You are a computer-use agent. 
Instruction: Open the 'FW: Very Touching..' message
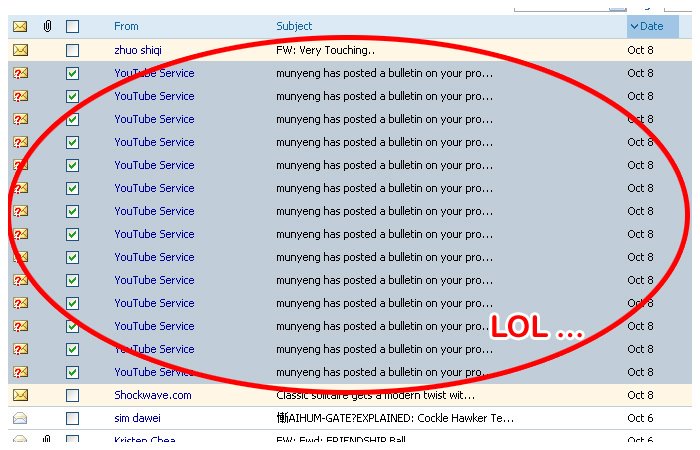click(x=325, y=50)
